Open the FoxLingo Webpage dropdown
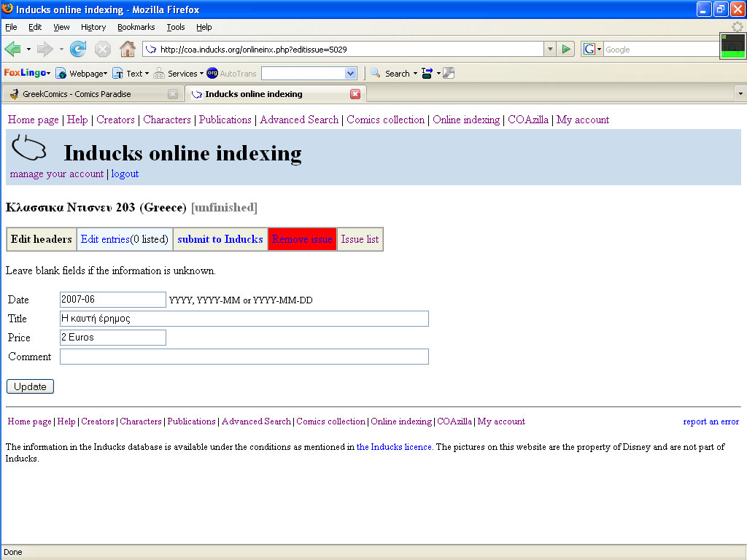This screenshot has width=747, height=560. (82, 73)
